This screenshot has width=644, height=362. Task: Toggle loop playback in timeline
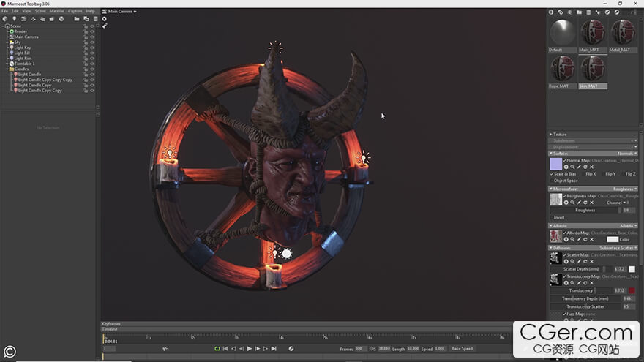tap(217, 348)
